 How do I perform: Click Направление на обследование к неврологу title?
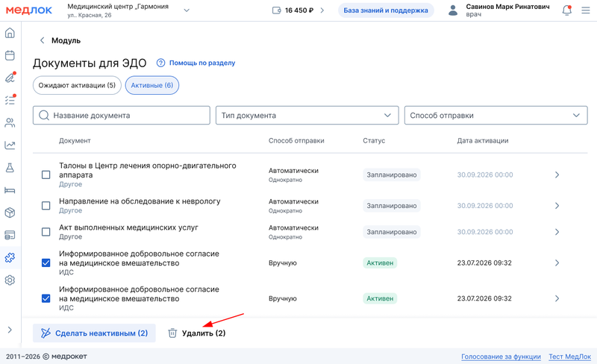[x=140, y=201]
